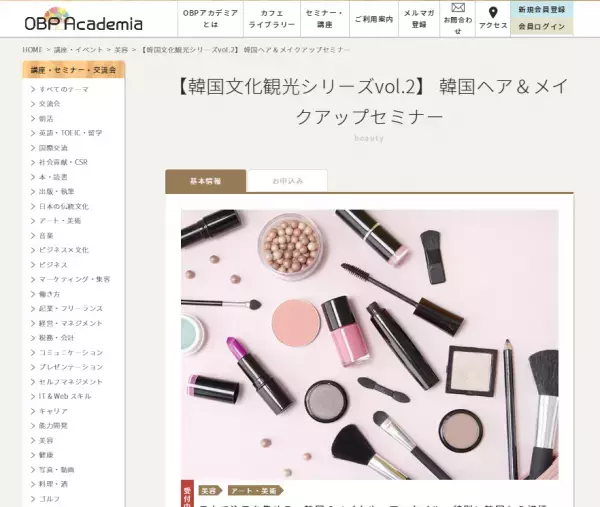Open IT & Web スキル category
Viewport: 600px width, 507px height.
click(x=65, y=396)
